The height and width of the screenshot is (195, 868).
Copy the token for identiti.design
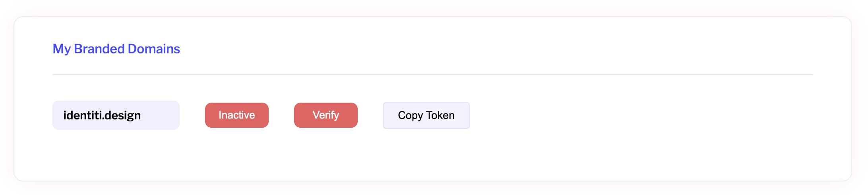[426, 115]
